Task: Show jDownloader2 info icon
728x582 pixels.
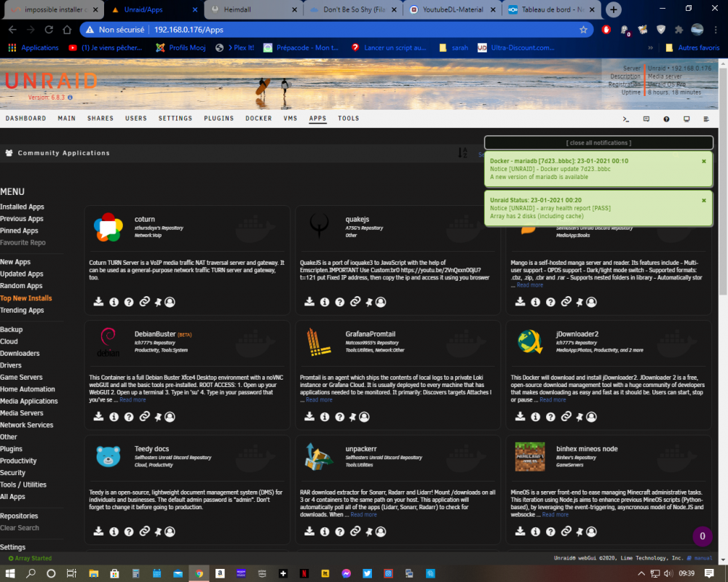Action: pyautogui.click(x=535, y=417)
